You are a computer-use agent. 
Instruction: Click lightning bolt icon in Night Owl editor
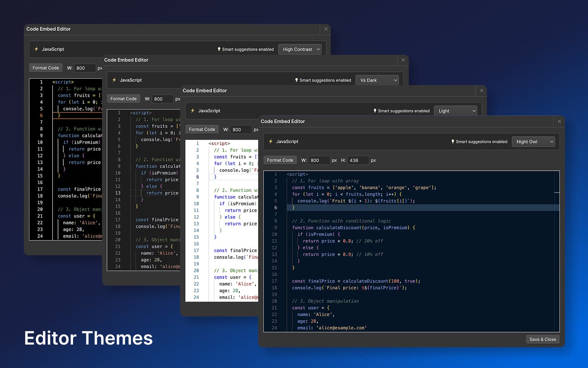271,142
